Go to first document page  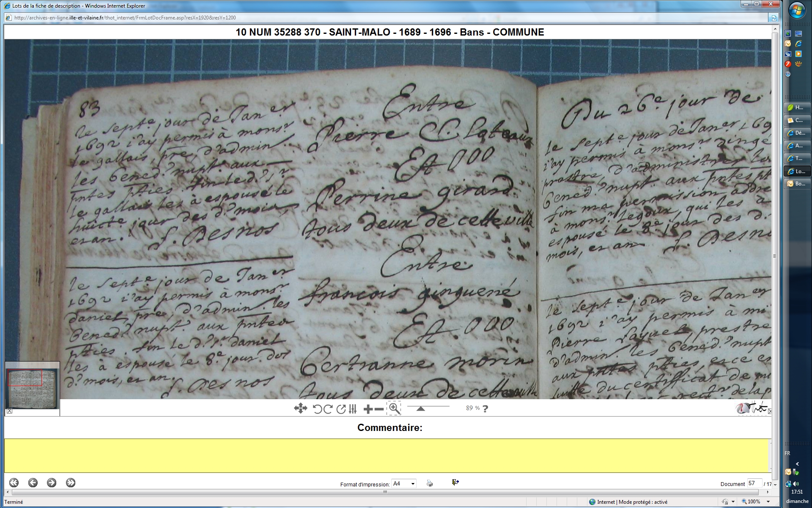click(14, 483)
